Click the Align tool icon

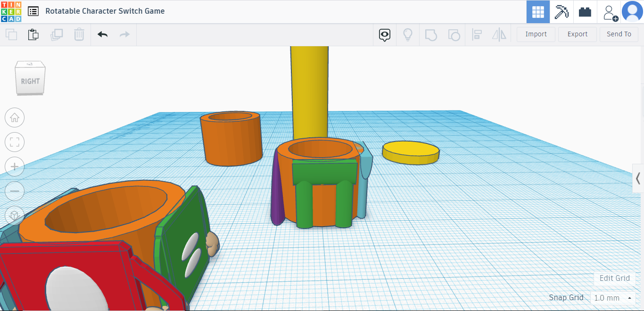point(477,34)
